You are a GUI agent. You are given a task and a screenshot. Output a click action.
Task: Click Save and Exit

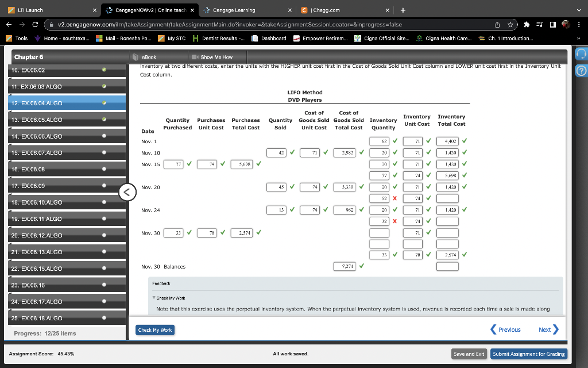tap(469, 354)
